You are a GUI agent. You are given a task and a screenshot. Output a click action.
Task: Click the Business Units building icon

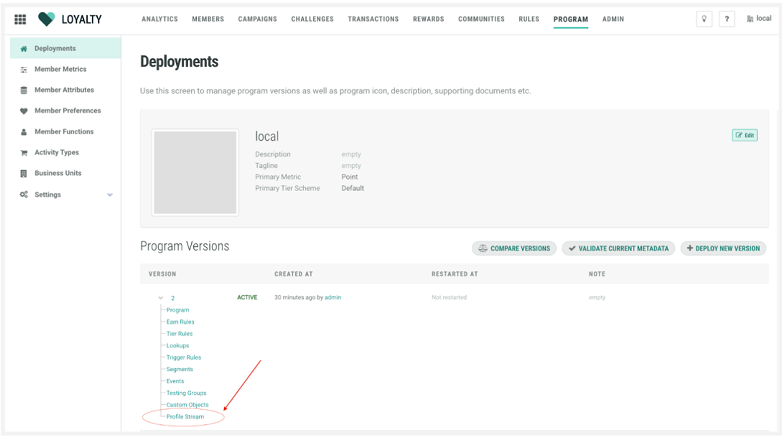point(24,174)
